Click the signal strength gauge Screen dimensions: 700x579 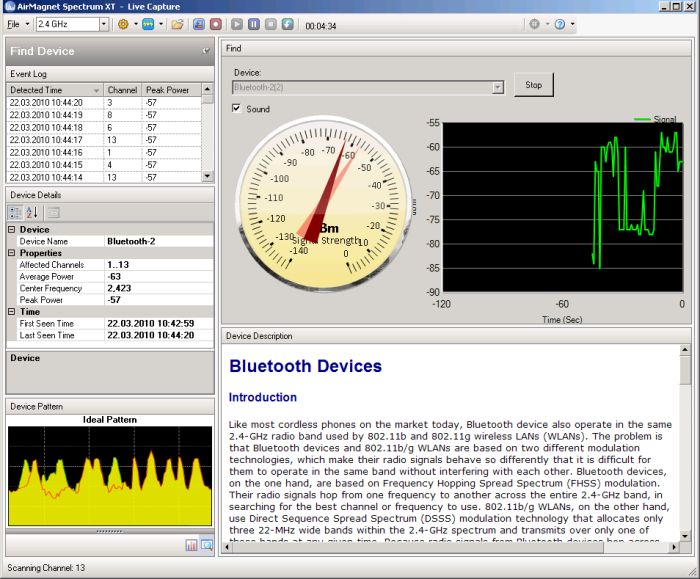[324, 202]
